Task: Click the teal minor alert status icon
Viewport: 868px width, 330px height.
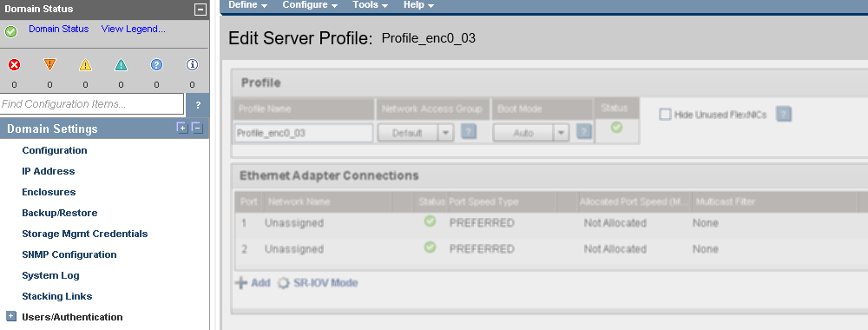Action: [x=121, y=65]
